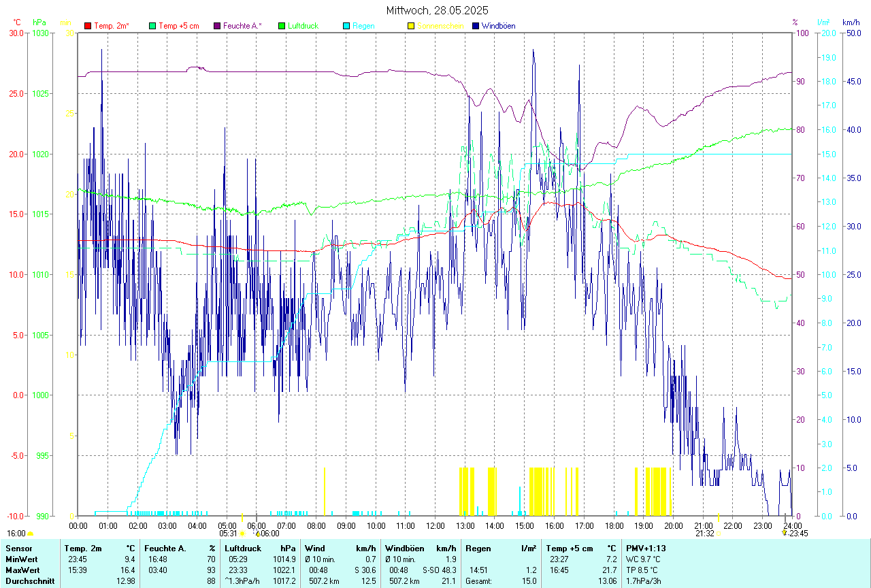
Task: Click the wind chill 'WC 9.7 °C'
Action: tap(644, 559)
